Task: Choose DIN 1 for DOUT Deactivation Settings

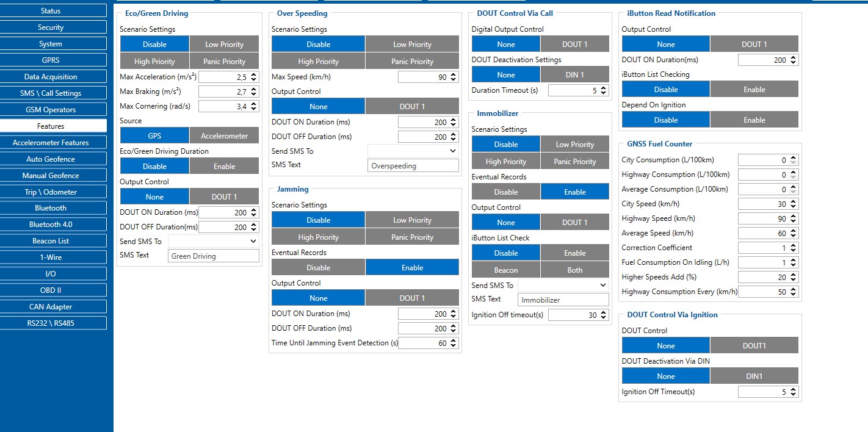Action: pos(574,74)
